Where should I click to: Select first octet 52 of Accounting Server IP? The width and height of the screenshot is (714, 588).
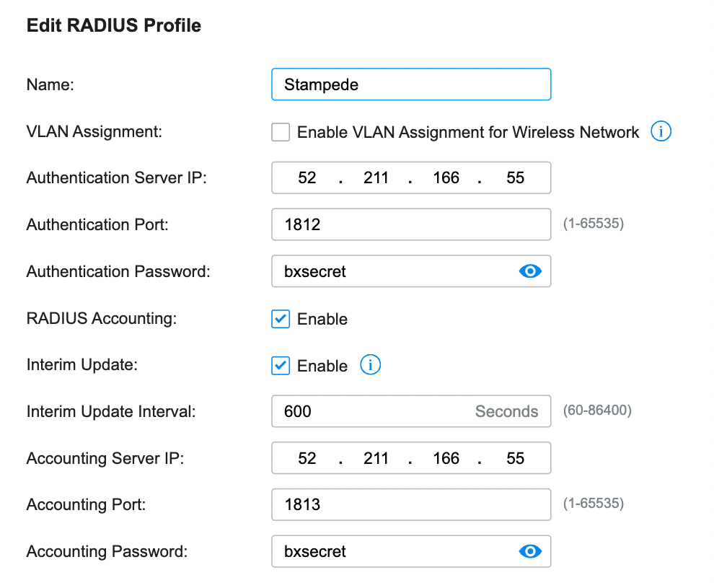point(307,457)
